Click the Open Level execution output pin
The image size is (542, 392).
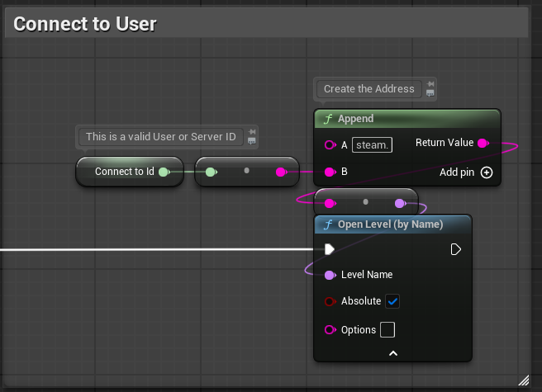pos(455,249)
